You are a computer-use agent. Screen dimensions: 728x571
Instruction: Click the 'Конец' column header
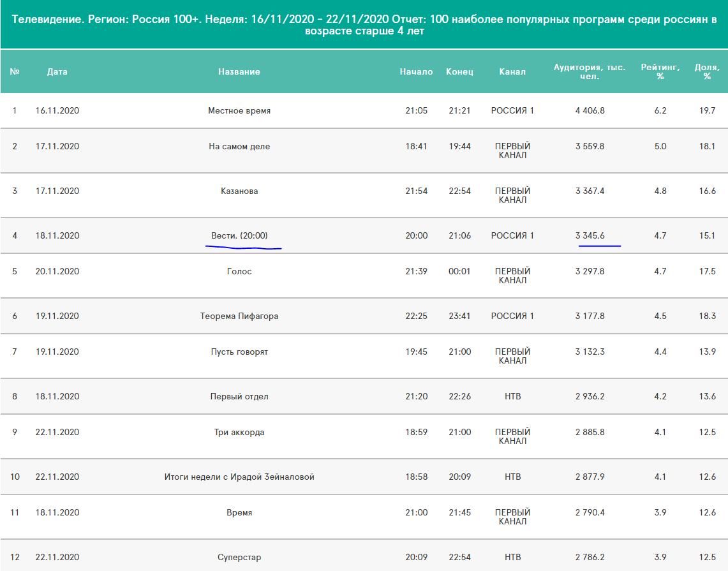(x=459, y=72)
